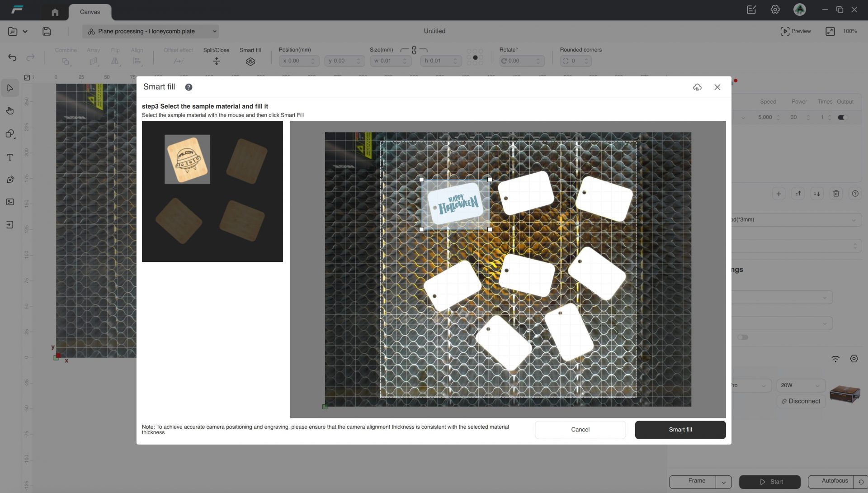Click the cloud download icon in dialog
The image size is (868, 493).
click(697, 87)
